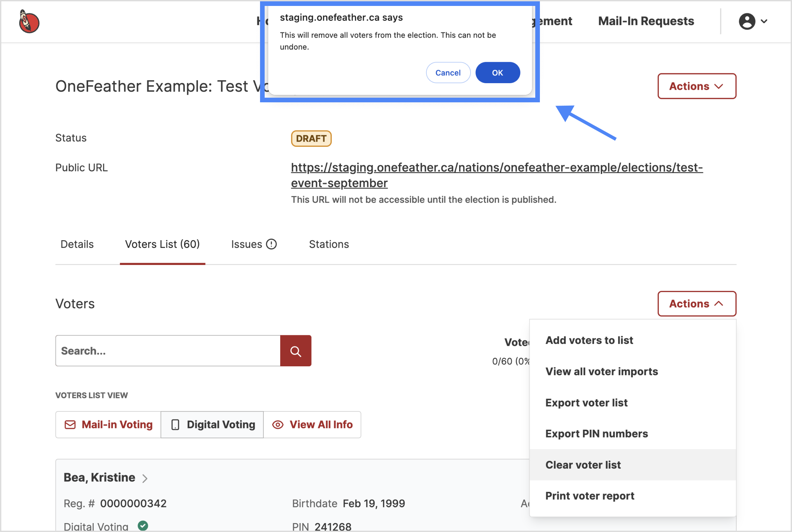Click registration number 0000000342
The image size is (792, 532).
(133, 504)
